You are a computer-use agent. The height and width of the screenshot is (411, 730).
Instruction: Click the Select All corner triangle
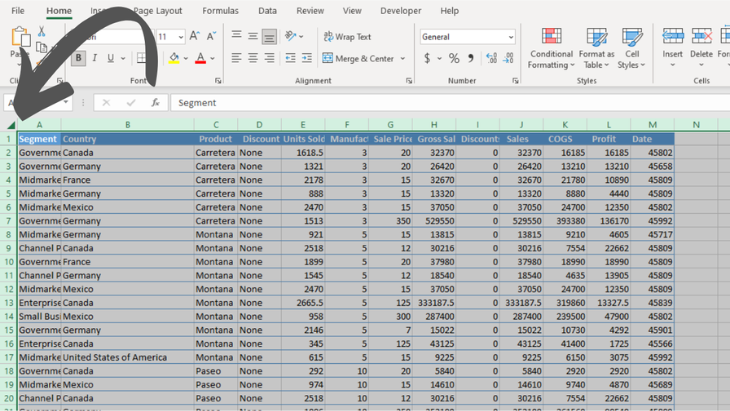[11, 125]
